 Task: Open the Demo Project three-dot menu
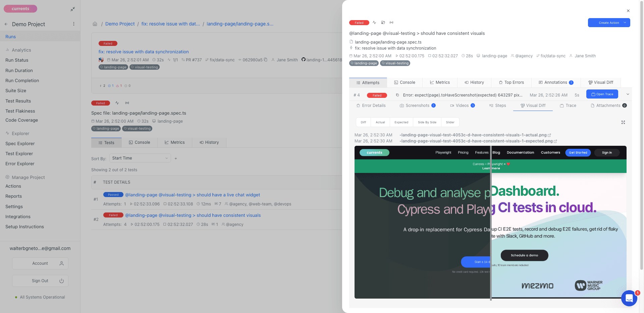coord(74,24)
